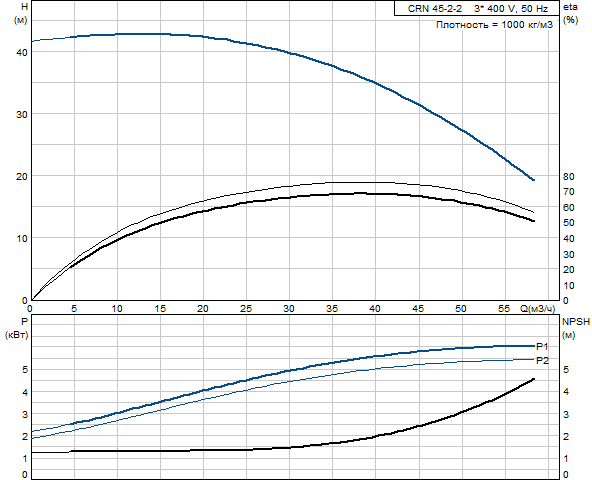592x480 pixels.
Task: Click the 10 tick on the H axis
Action: coord(22,238)
